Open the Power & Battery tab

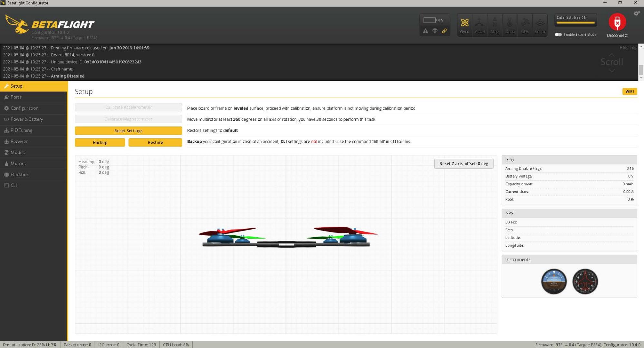[34, 119]
